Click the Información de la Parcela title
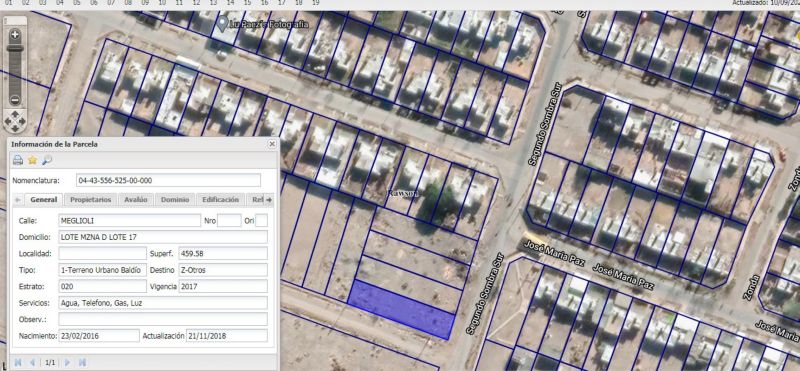 pos(54,144)
